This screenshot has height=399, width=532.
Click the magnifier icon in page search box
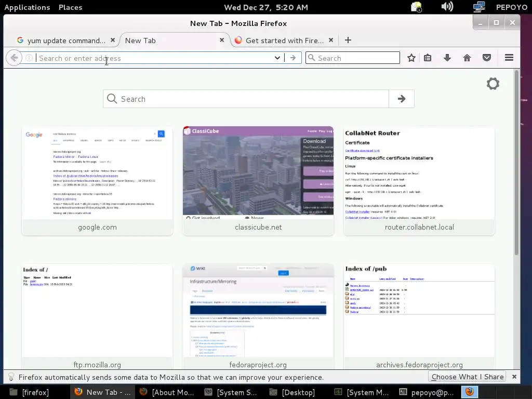[x=112, y=99]
